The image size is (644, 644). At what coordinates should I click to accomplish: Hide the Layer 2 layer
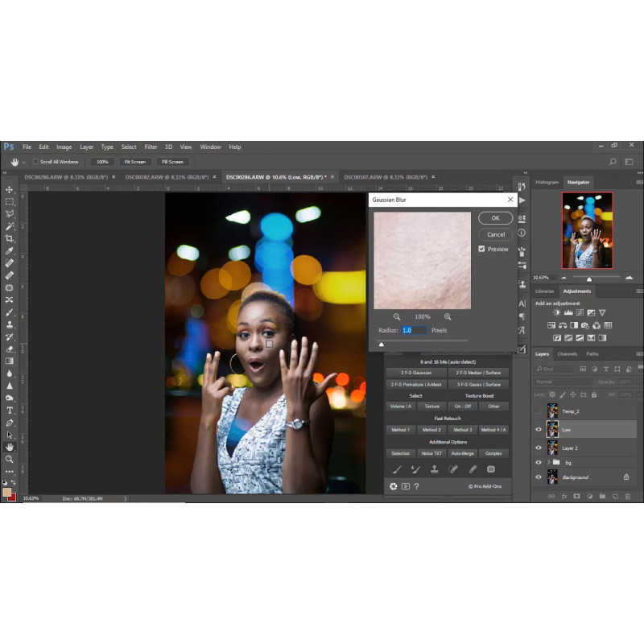[x=539, y=448]
